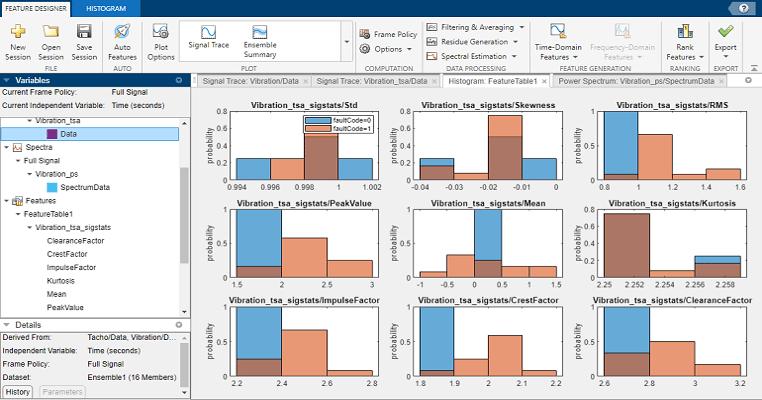Select Mean feature in tree
The height and width of the screenshot is (400, 762).
(x=56, y=294)
